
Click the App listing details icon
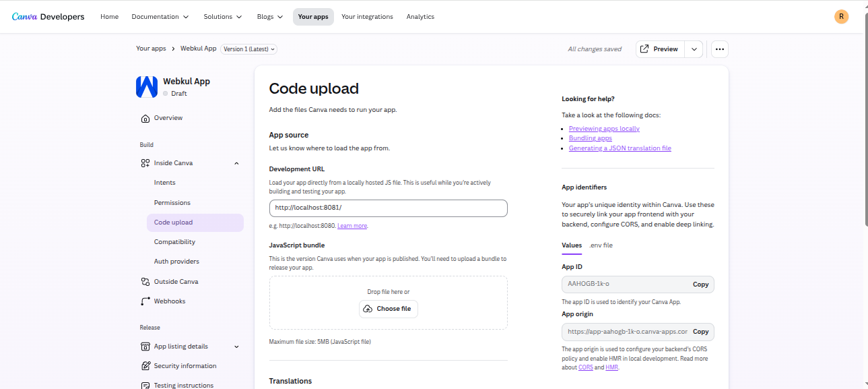(x=145, y=347)
